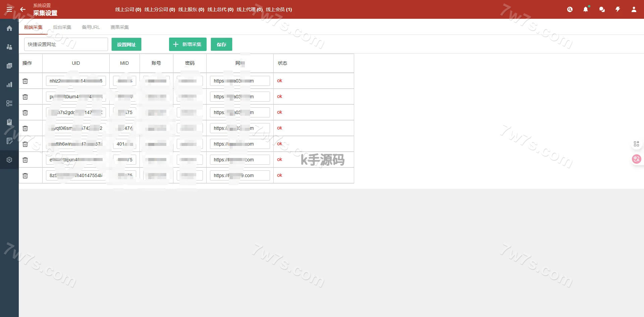Click URL field in the last row ending 9.com
This screenshot has height=317, width=644.
[x=240, y=175]
